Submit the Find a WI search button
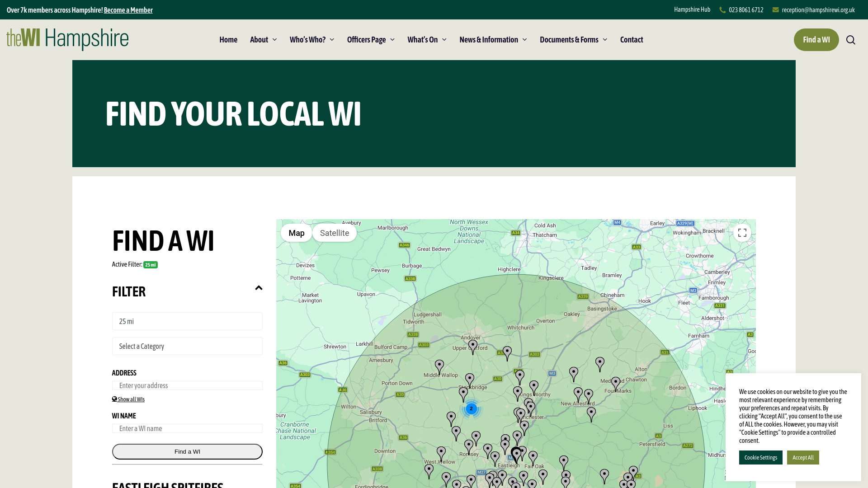 click(x=187, y=451)
